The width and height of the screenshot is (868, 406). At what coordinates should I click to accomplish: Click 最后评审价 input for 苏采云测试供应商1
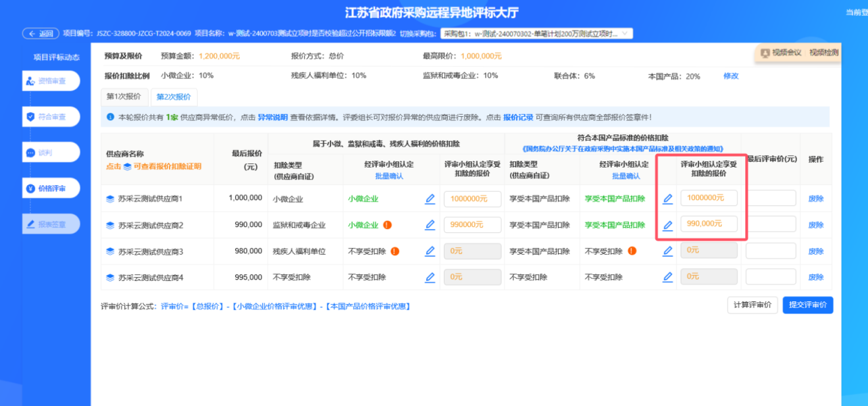coord(771,199)
